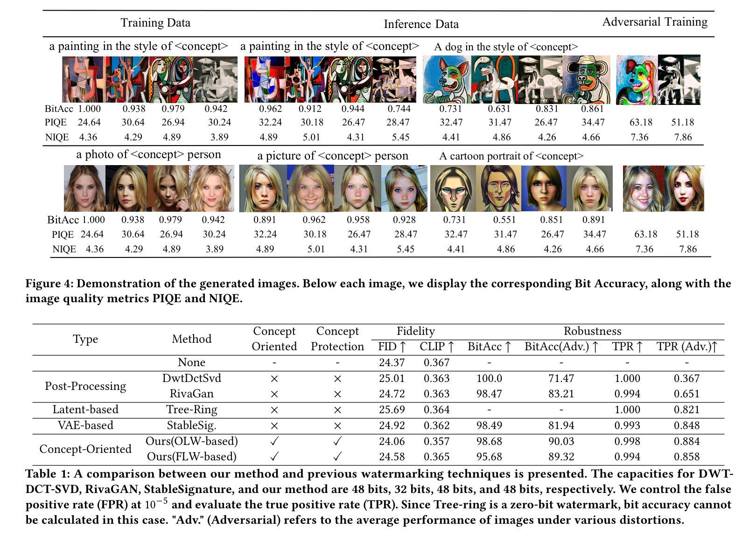Click the 'Ours(OLW-based)' method cell

[x=191, y=441]
